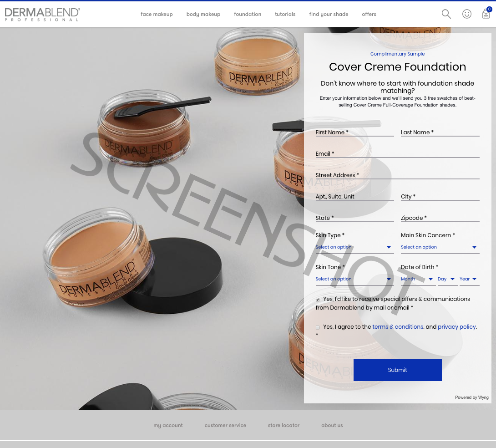Open the body makeup menu
Viewport: 496px width, 448px height.
coord(203,14)
